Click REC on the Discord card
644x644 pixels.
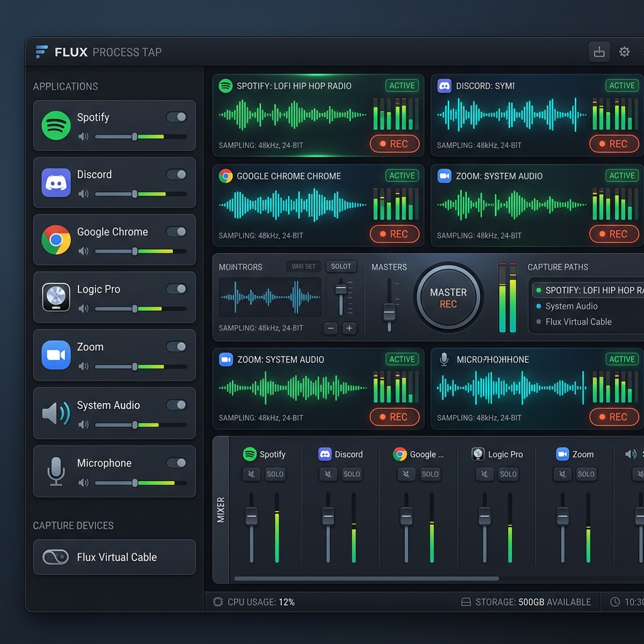(x=614, y=144)
